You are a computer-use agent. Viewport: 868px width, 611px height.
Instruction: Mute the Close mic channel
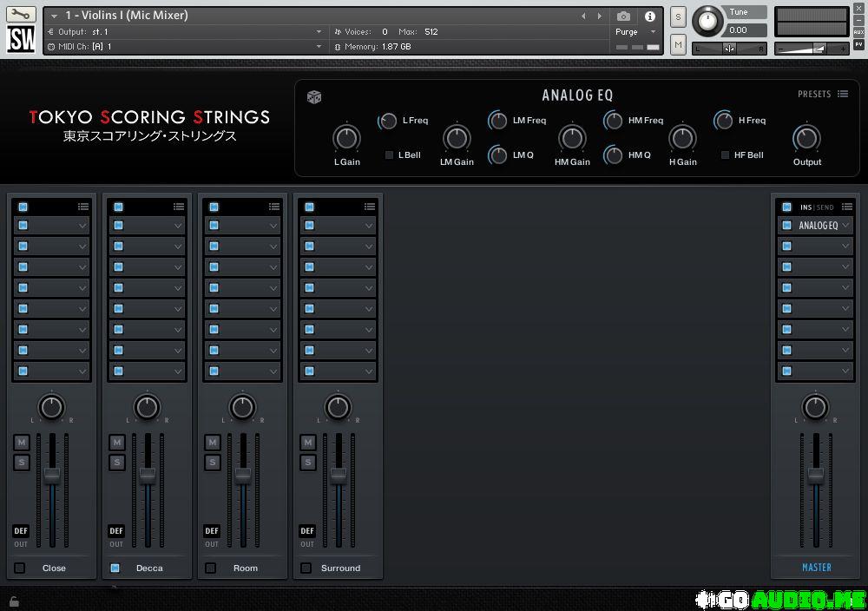point(22,443)
